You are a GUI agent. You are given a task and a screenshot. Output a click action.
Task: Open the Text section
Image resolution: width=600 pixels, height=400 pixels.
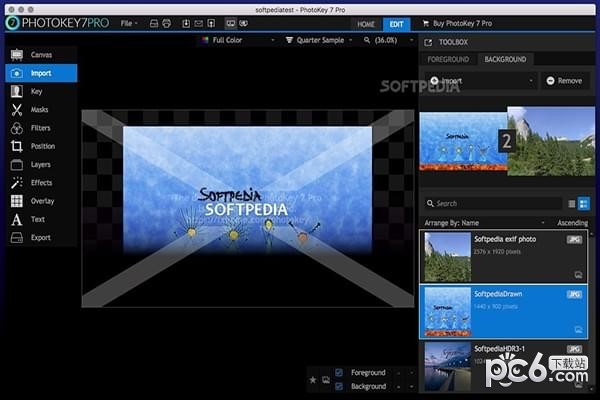41,219
